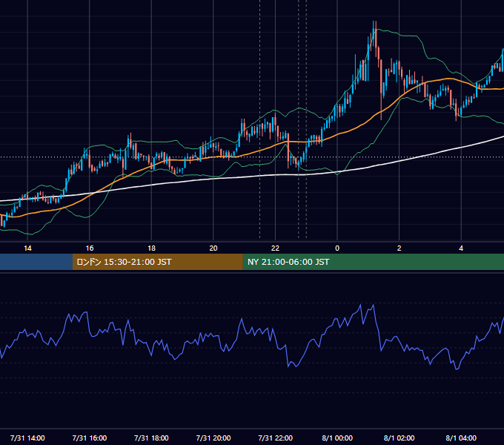Click the 16 hour axis label
This screenshot has width=504, height=445.
pos(90,248)
